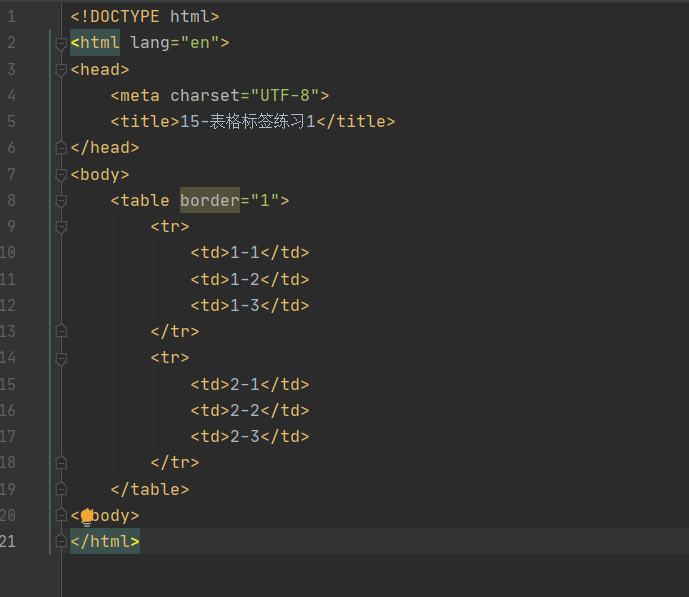Click the td cell containing 2-3
The height and width of the screenshot is (597, 689).
pyautogui.click(x=250, y=436)
